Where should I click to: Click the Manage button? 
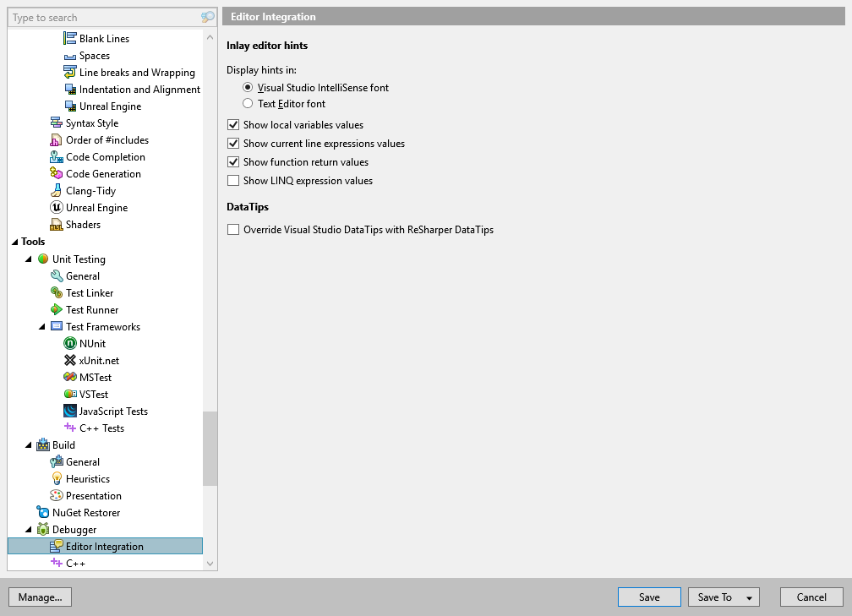40,597
